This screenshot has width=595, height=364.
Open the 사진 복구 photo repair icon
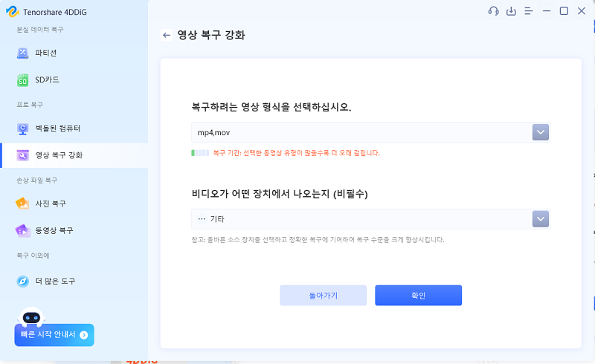[x=22, y=204]
